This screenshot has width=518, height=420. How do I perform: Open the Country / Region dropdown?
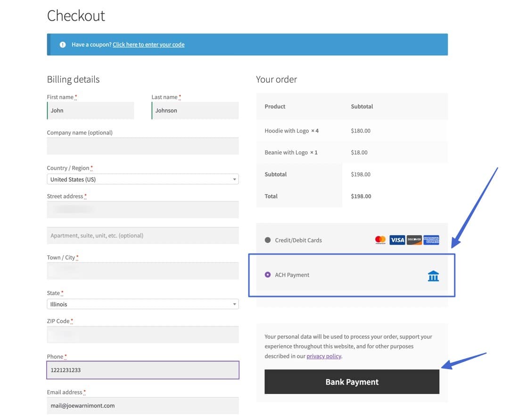coord(142,179)
